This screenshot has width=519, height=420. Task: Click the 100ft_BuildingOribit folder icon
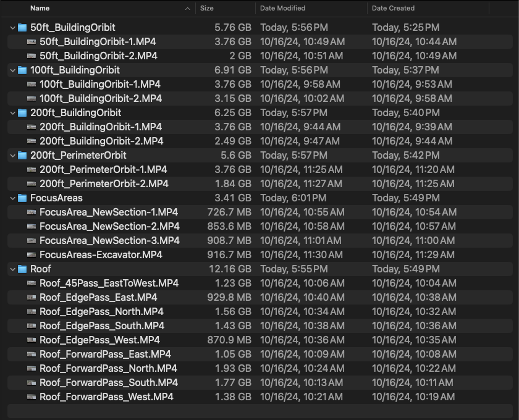[x=23, y=70]
